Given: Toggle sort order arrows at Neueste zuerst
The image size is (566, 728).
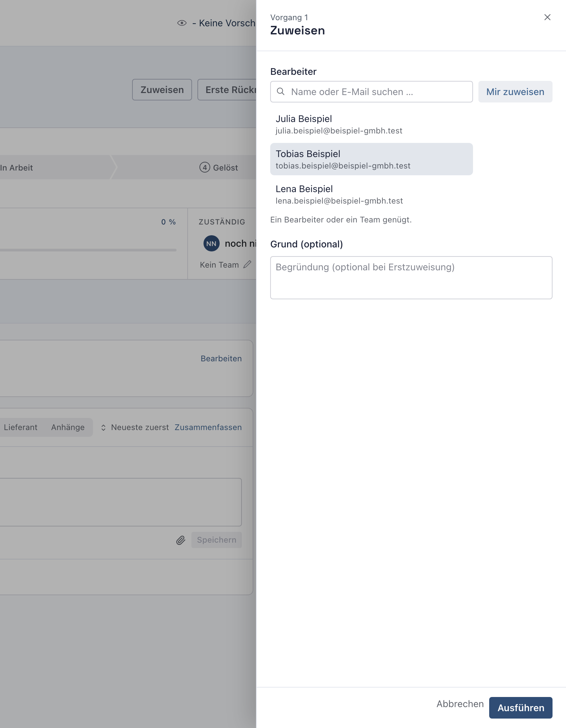Looking at the screenshot, I should coord(103,427).
